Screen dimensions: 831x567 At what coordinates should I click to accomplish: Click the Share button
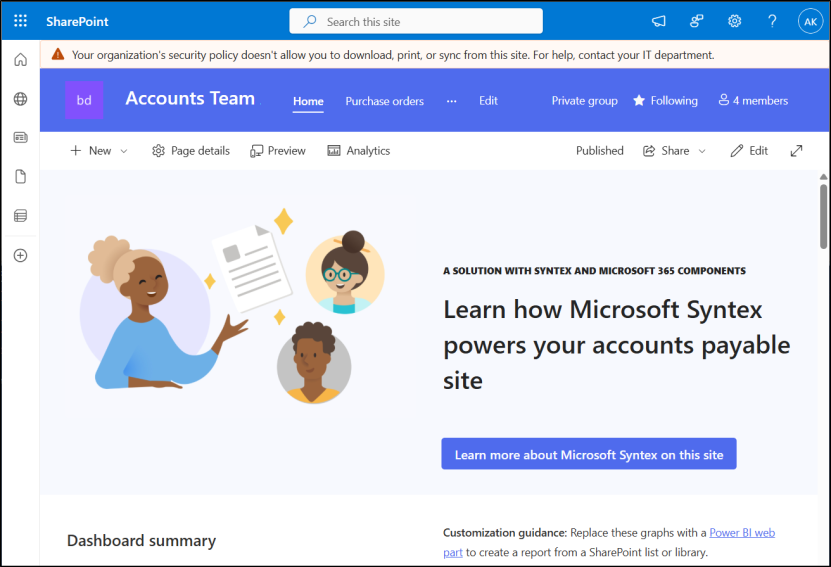[666, 151]
